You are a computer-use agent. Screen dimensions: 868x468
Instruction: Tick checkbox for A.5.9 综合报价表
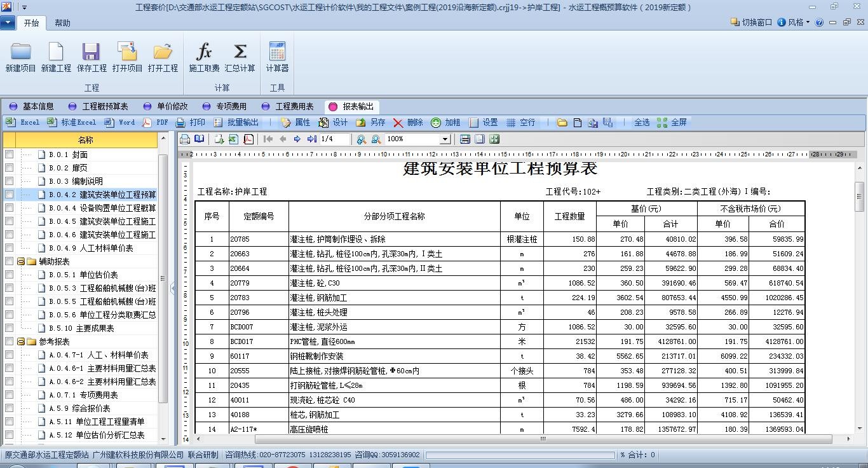click(9, 408)
